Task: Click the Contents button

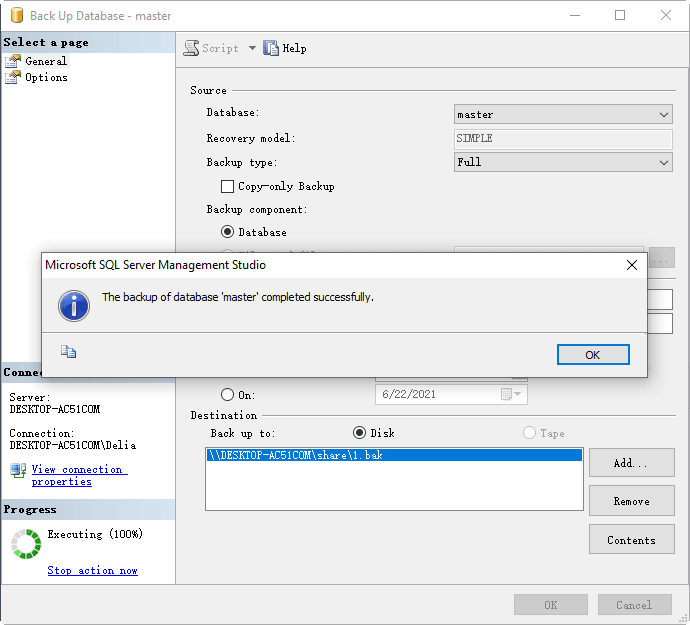Action: (631, 540)
